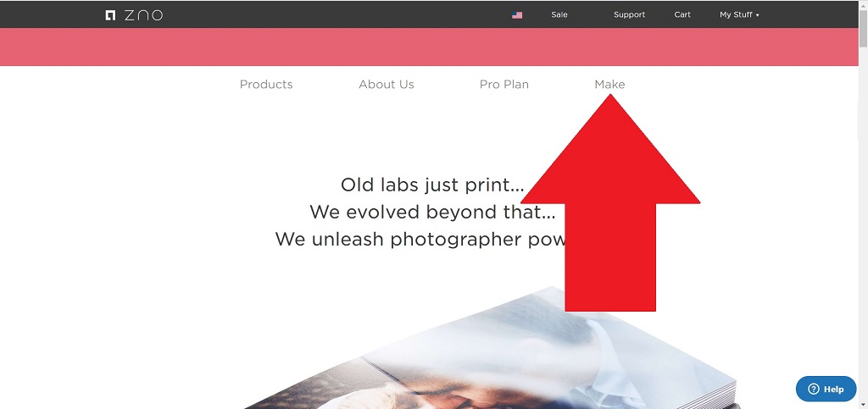Click the 'We evolved beyond that...' text line

tap(431, 212)
